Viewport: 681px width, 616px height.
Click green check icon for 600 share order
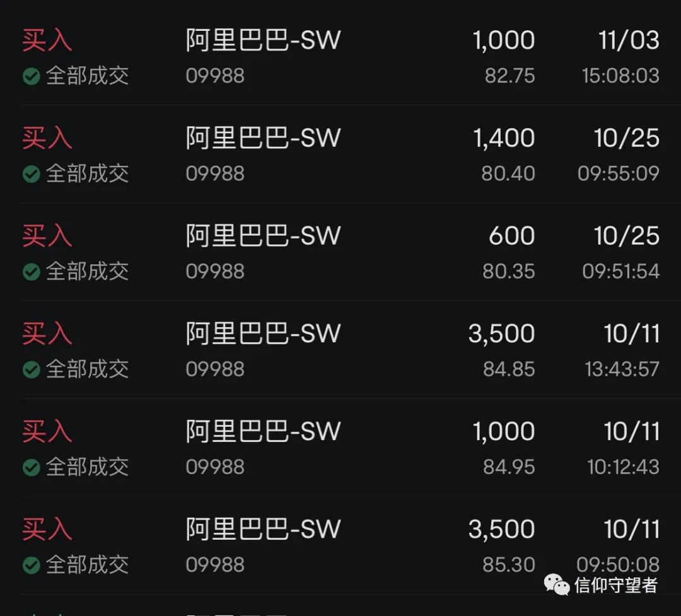coord(32,272)
